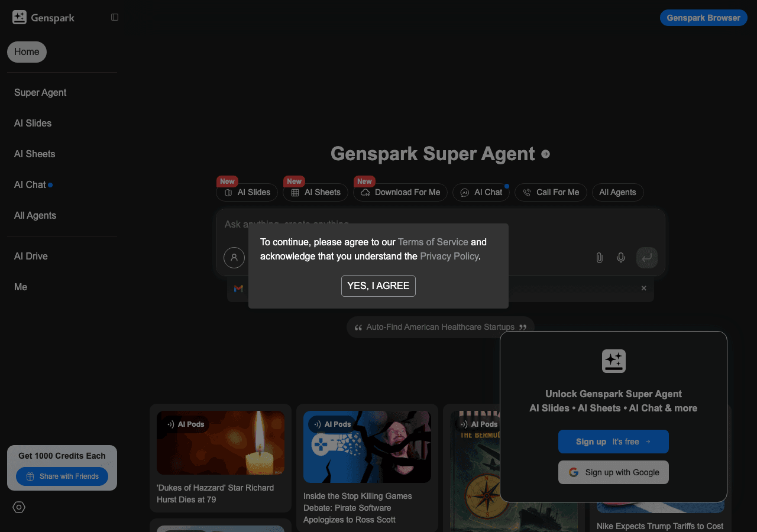Select the AI Chat chip above prompt

(x=481, y=192)
